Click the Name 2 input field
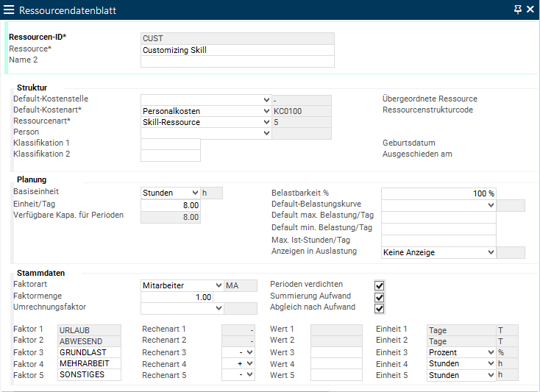The width and height of the screenshot is (540, 392). tap(237, 62)
